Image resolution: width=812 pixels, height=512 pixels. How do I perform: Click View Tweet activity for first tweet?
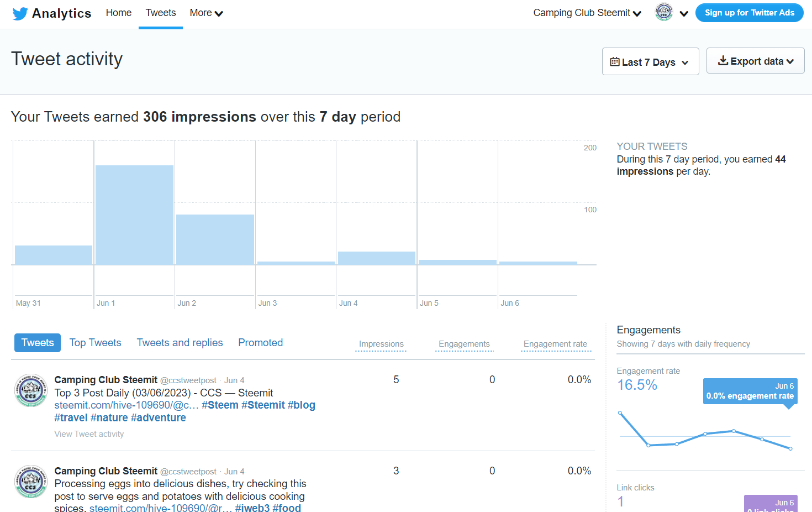[x=89, y=434]
